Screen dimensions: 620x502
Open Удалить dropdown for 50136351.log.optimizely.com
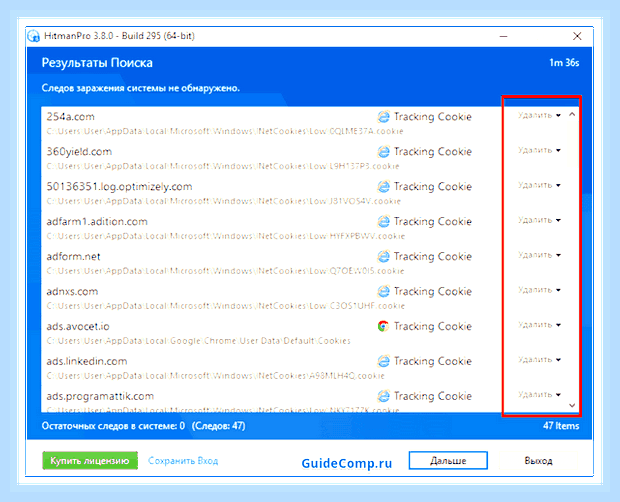tap(539, 185)
